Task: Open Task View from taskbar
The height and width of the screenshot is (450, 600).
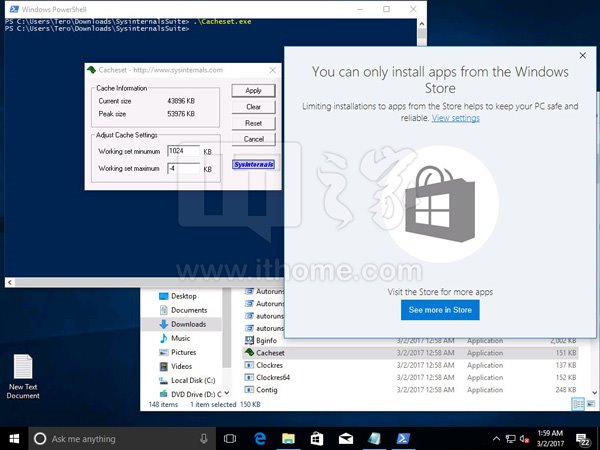Action: point(230,439)
